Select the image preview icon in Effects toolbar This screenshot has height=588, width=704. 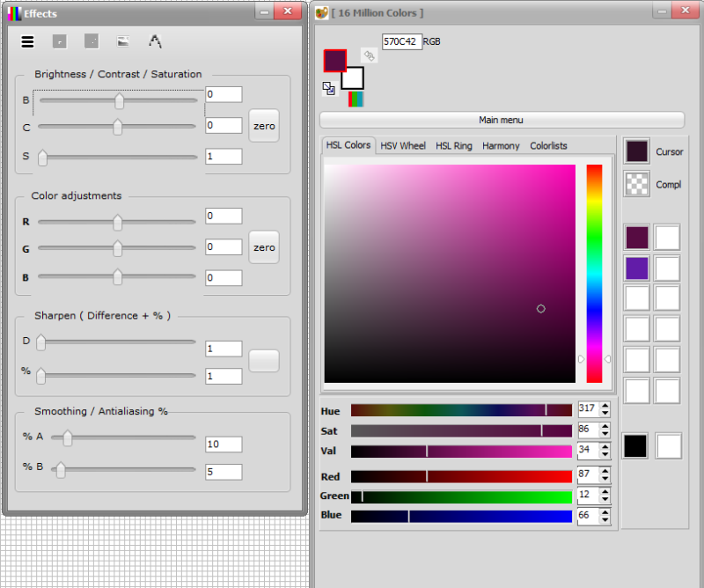coord(122,40)
